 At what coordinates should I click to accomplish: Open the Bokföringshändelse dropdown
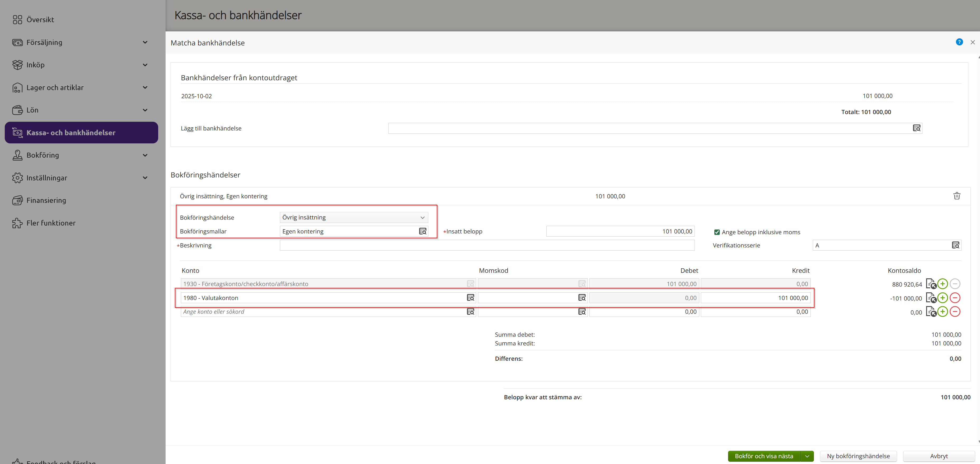coord(353,217)
